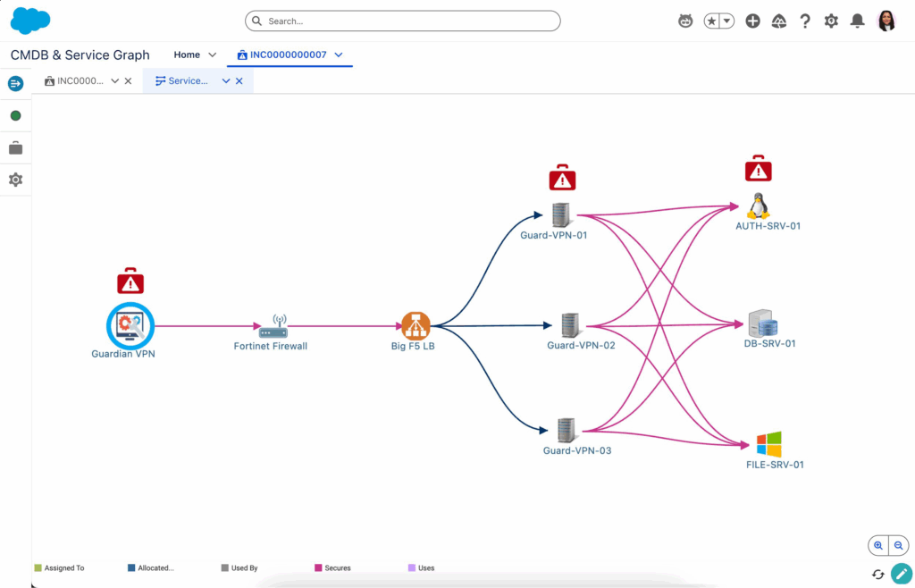Open the global create plus menu
The height and width of the screenshot is (588, 915).
(752, 21)
